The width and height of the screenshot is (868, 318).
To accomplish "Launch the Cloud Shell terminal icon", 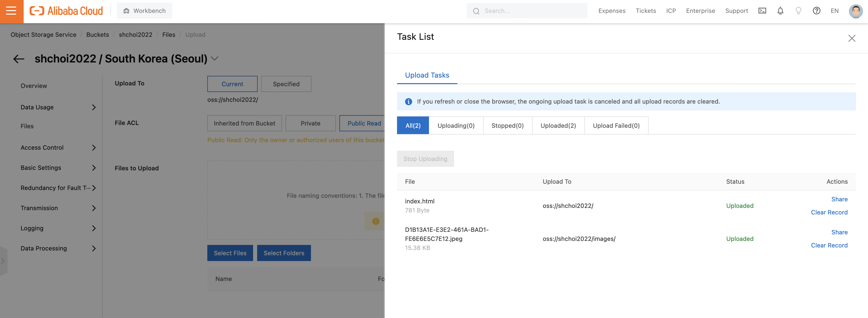I will 762,11.
